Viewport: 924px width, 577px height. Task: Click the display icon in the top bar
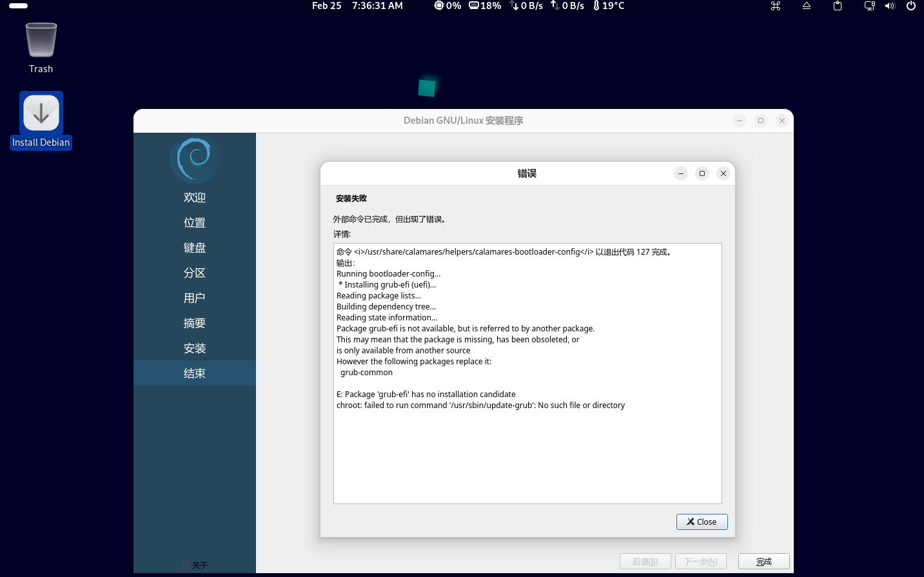869,6
